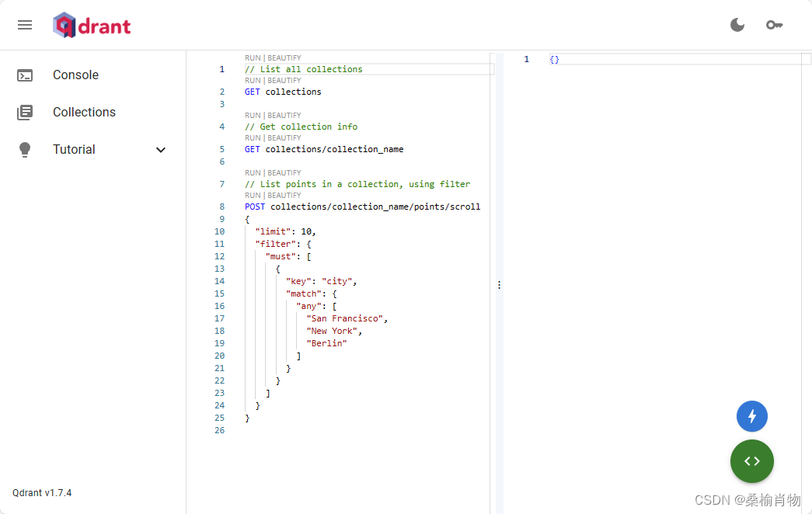Run the 'List all collections' comment block

(253, 58)
